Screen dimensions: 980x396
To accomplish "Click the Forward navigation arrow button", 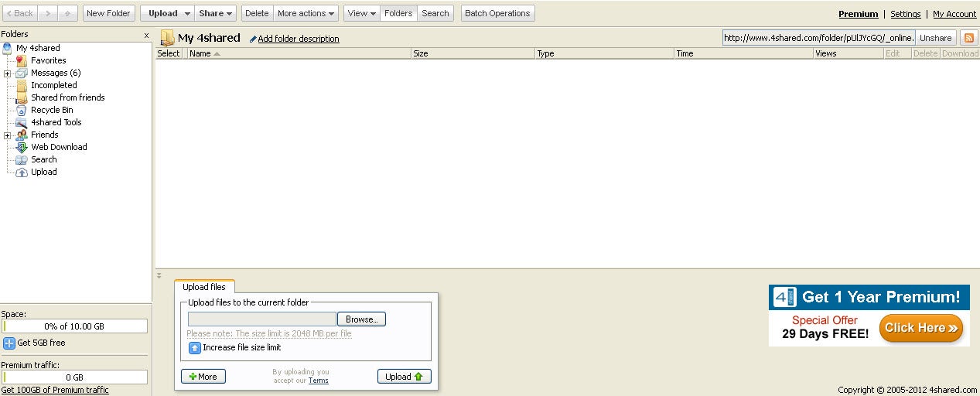I will pos(47,13).
